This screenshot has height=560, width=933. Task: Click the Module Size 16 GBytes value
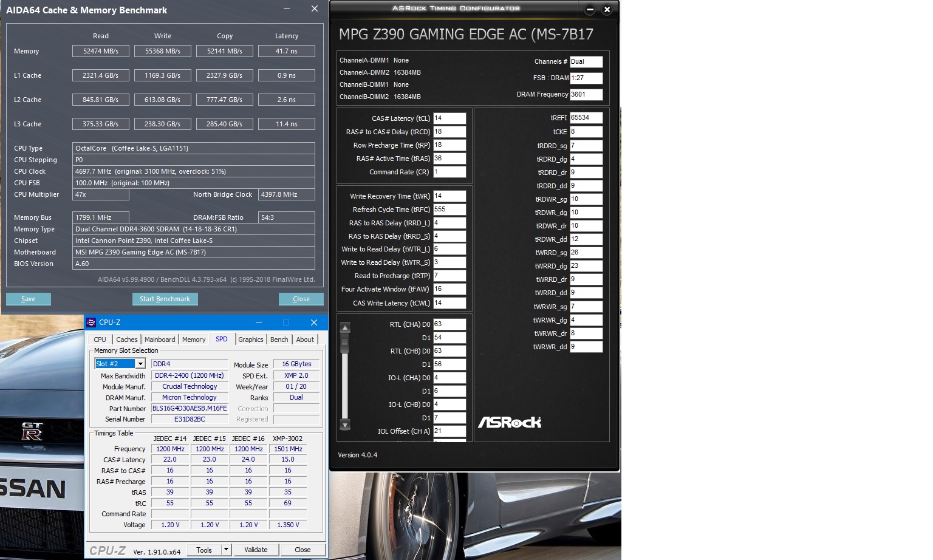(296, 364)
